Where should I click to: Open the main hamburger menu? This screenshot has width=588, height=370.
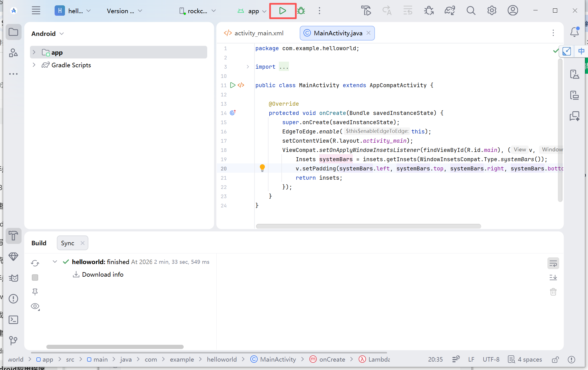pos(36,11)
